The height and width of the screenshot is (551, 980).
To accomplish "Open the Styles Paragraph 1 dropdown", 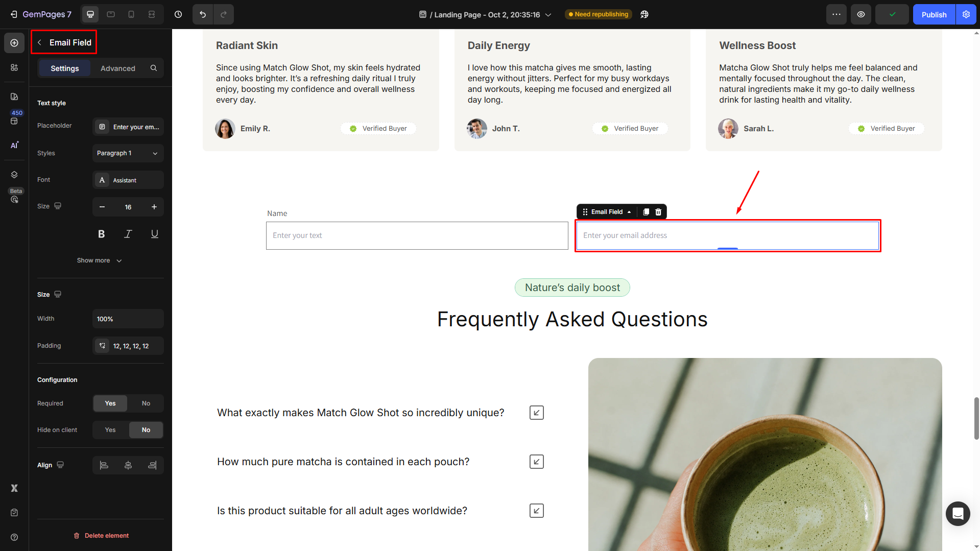I will [x=128, y=153].
